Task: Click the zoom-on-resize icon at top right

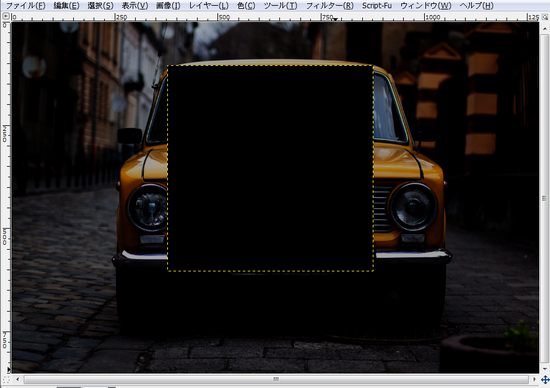Action: (x=545, y=16)
